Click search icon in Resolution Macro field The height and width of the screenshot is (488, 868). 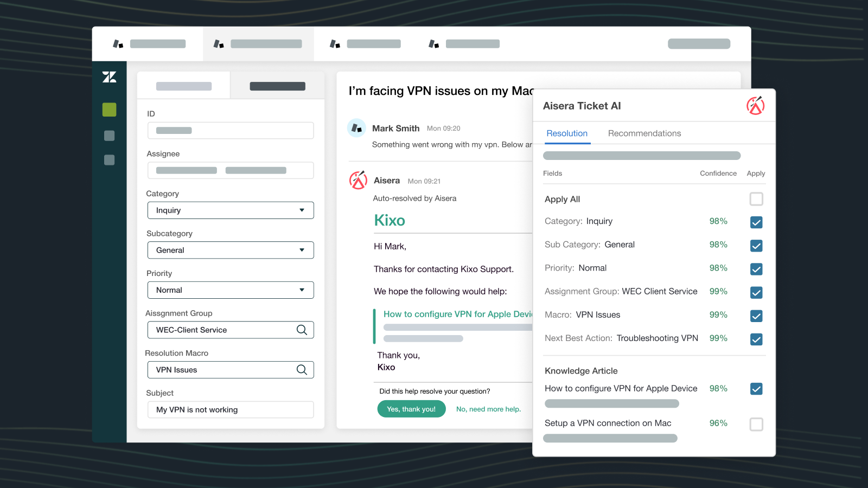[x=302, y=370]
